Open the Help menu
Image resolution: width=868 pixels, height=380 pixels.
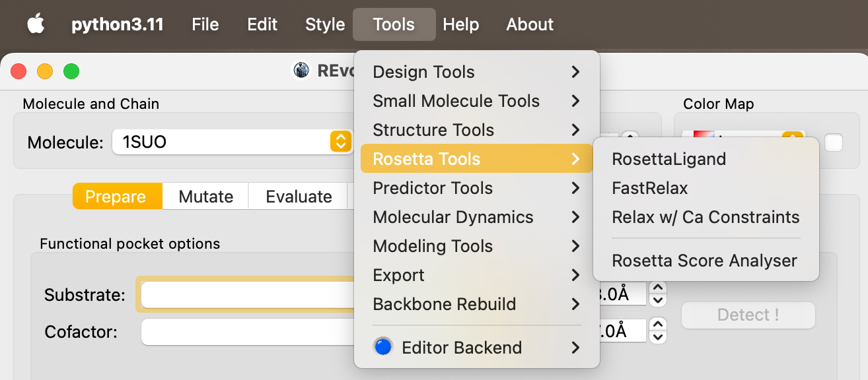pos(461,24)
